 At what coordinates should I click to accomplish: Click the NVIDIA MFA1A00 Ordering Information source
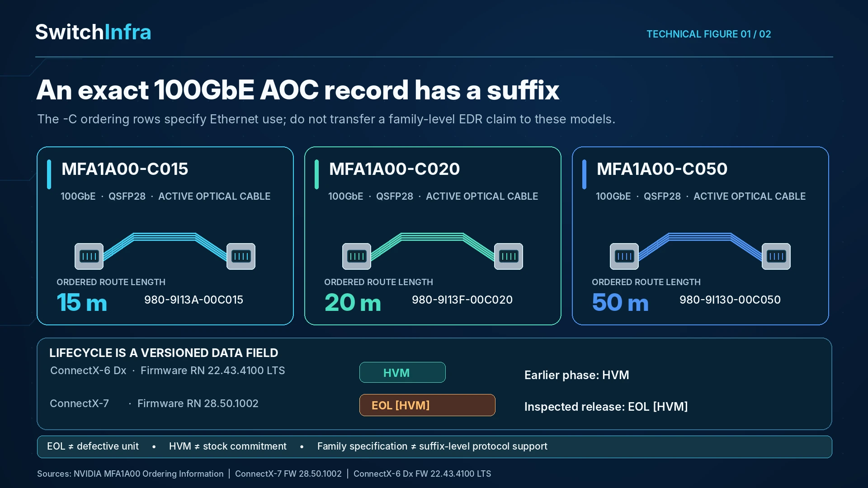[148, 474]
